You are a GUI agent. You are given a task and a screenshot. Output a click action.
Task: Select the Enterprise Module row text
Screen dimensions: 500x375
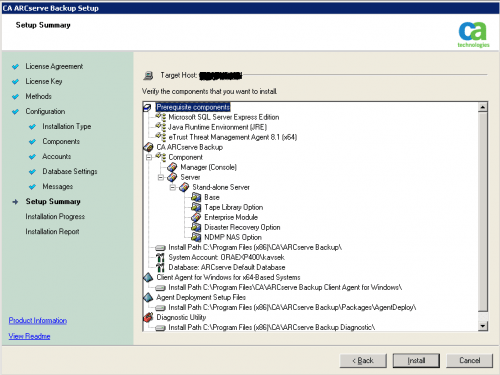[x=231, y=217]
